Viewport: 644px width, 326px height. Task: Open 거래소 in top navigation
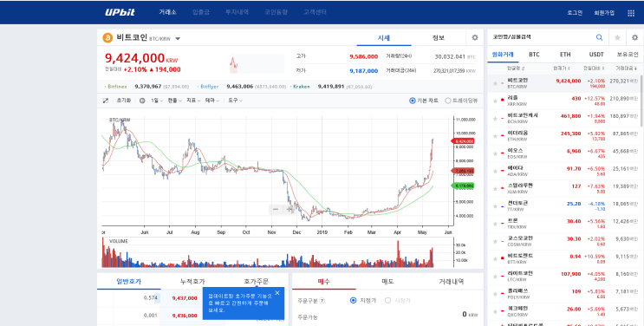pyautogui.click(x=167, y=12)
